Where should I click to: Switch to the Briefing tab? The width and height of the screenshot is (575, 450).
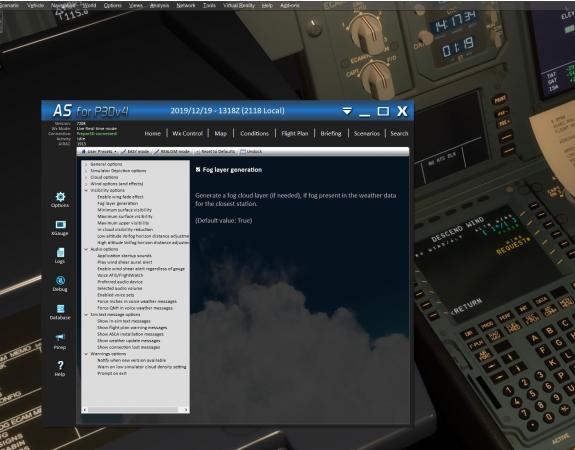point(331,133)
